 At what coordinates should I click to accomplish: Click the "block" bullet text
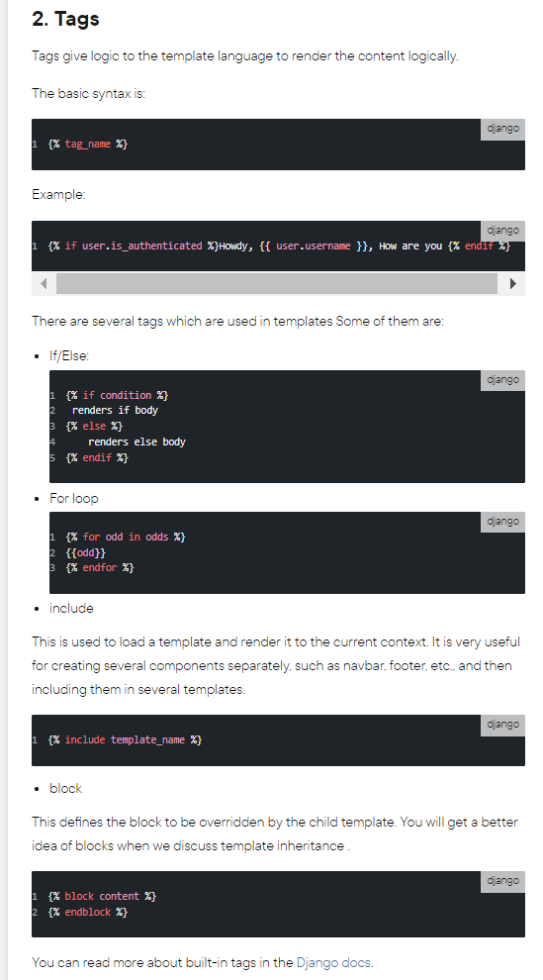point(65,789)
